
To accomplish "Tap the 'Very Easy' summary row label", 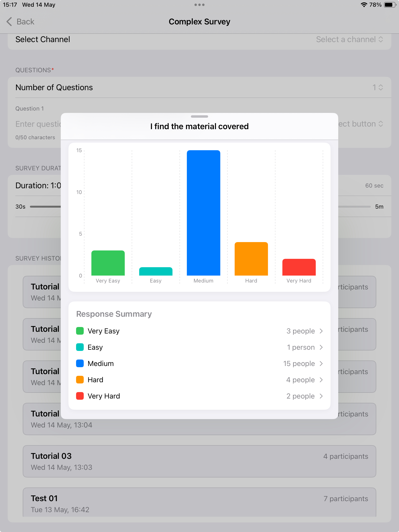I will [103, 331].
